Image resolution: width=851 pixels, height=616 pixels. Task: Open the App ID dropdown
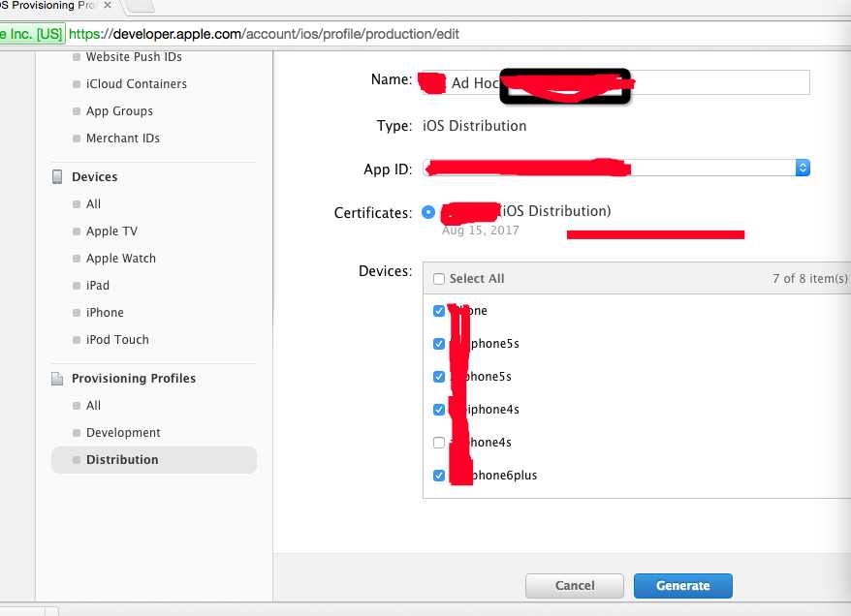point(616,169)
